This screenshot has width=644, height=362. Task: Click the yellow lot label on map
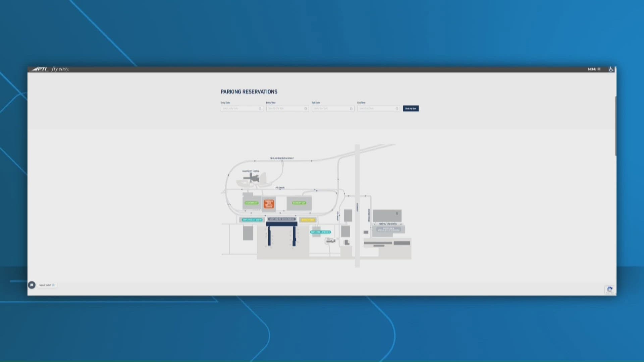308,220
